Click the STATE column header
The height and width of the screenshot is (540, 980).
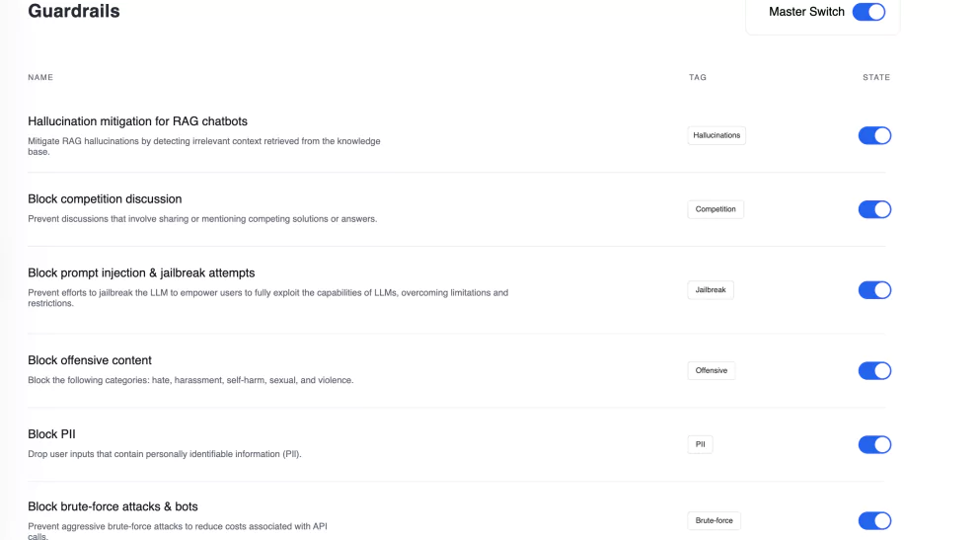876,78
